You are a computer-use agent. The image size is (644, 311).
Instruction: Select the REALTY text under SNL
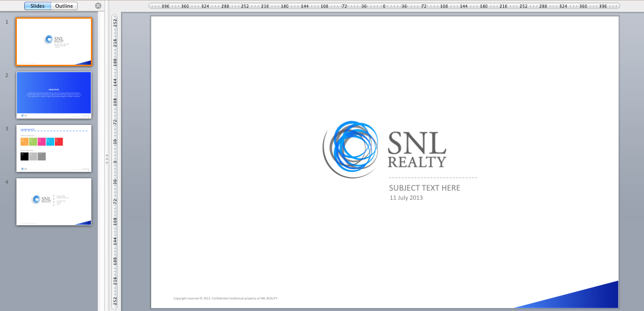coord(417,162)
